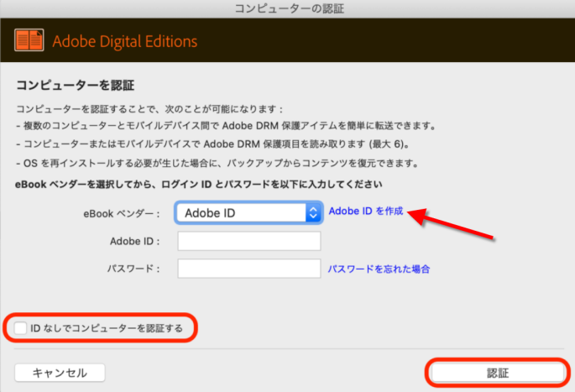Click the line mentioning OS を再インストール
This screenshot has height=392, width=575.
[217, 163]
